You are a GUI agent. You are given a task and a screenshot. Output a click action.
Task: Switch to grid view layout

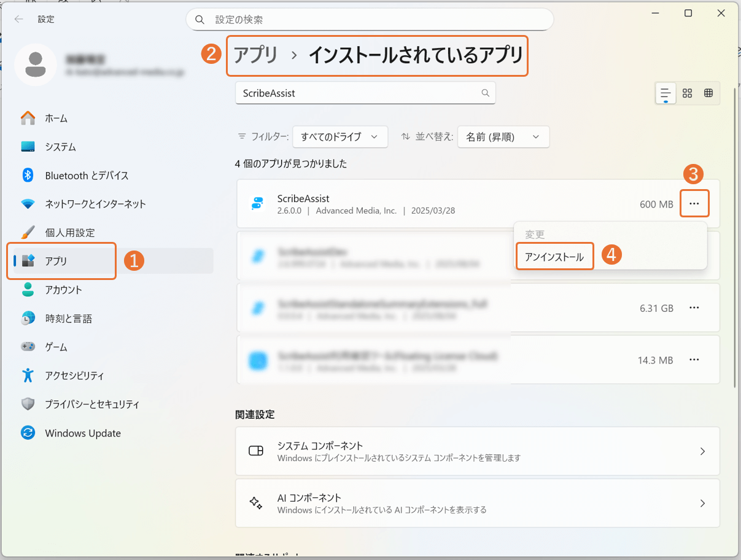(688, 93)
